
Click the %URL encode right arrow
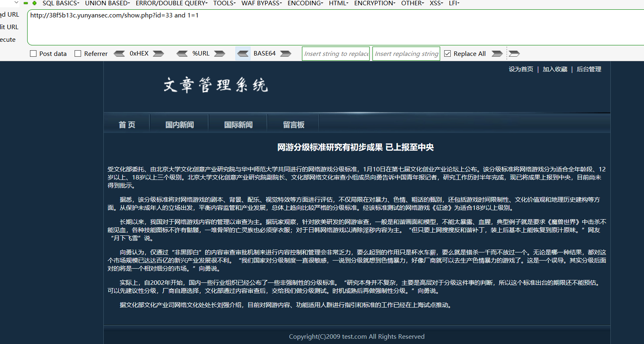220,53
